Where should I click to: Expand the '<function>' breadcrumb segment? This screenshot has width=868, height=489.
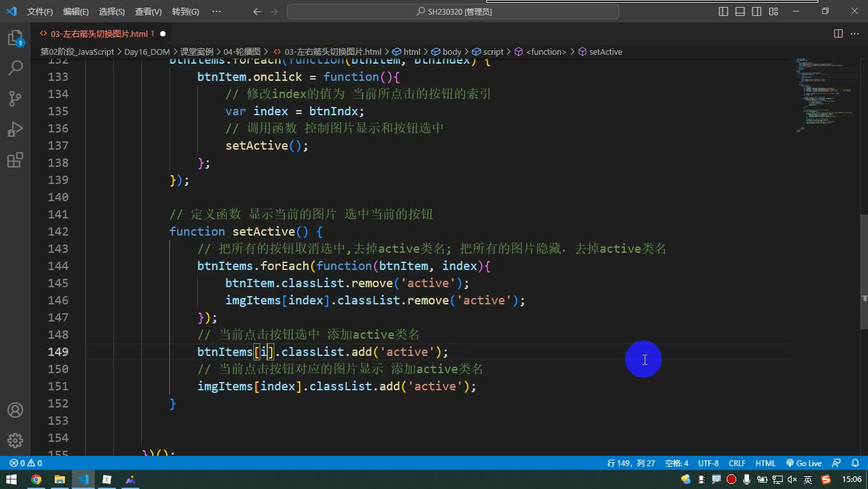click(x=540, y=52)
